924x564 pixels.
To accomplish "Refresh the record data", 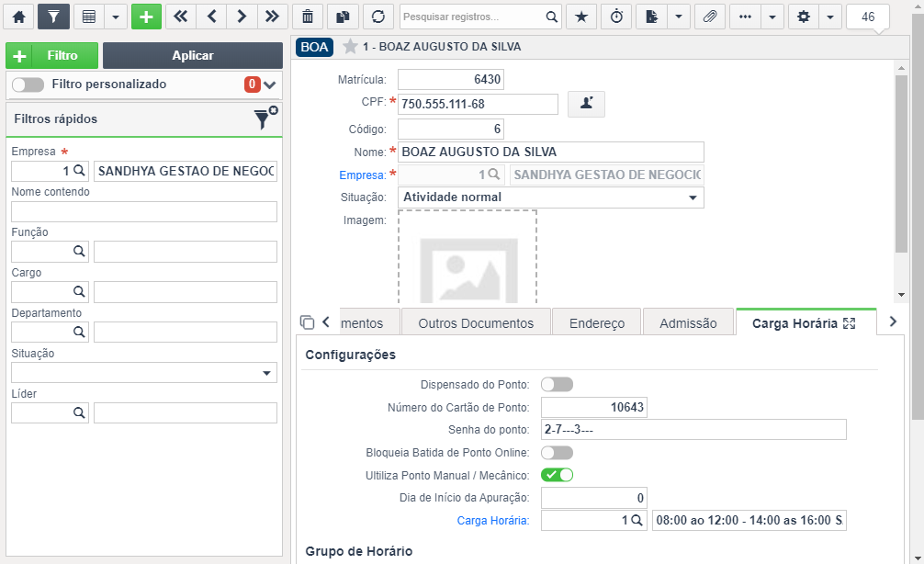I will coord(377,17).
